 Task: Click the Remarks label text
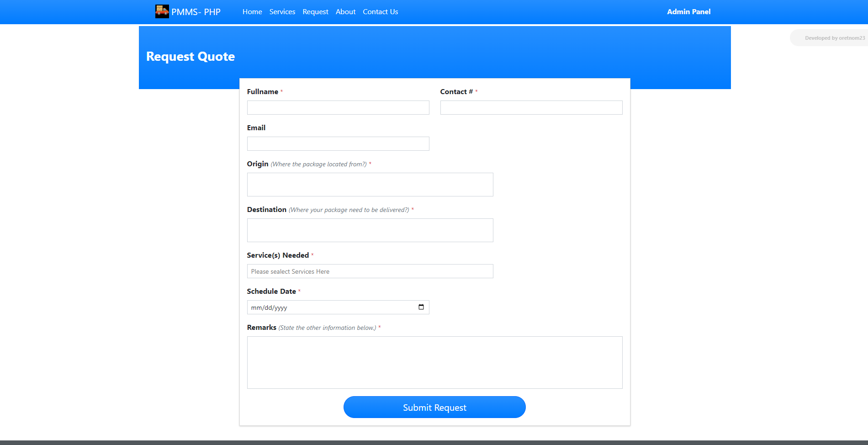pyautogui.click(x=262, y=328)
